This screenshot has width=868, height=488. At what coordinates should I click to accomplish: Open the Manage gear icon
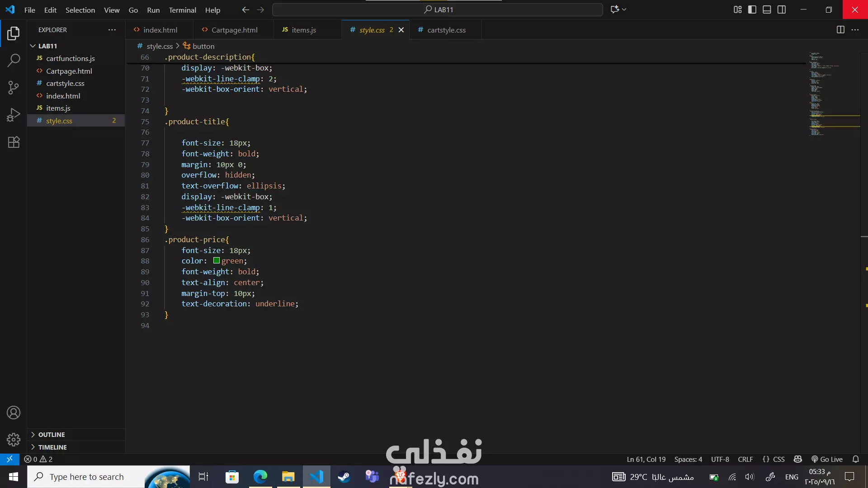pos(14,440)
